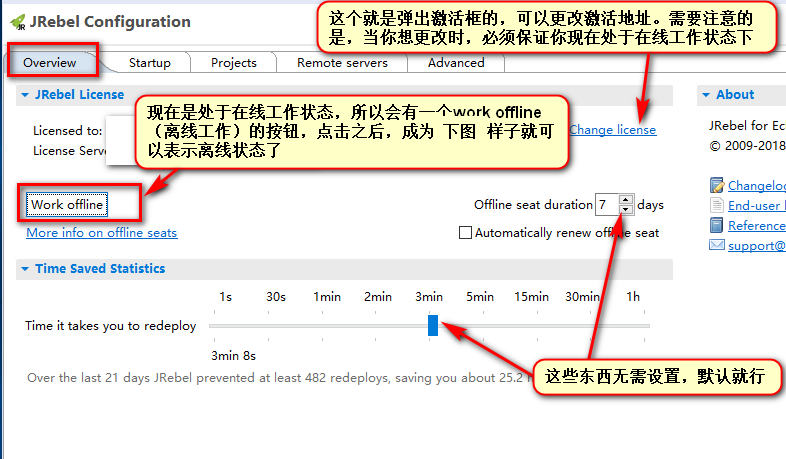This screenshot has width=786, height=459.
Task: Switch to the Startup tab
Action: click(149, 63)
